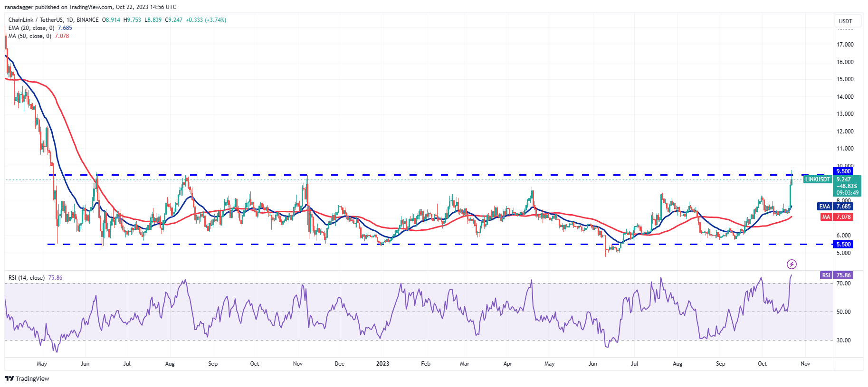868x387 pixels.
Task: Select the EMA (20, close, 0) legend
Action: 31,28
